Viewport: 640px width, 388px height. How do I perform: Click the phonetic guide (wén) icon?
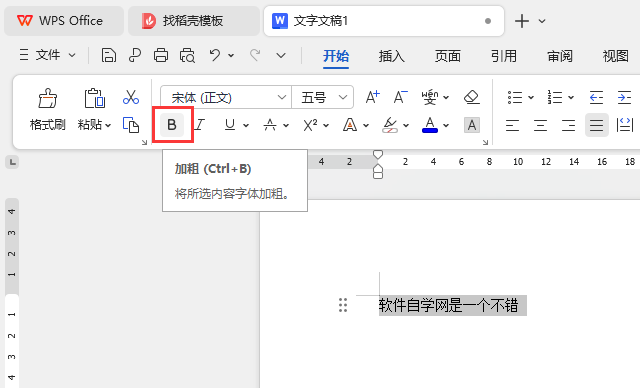pyautogui.click(x=430, y=98)
